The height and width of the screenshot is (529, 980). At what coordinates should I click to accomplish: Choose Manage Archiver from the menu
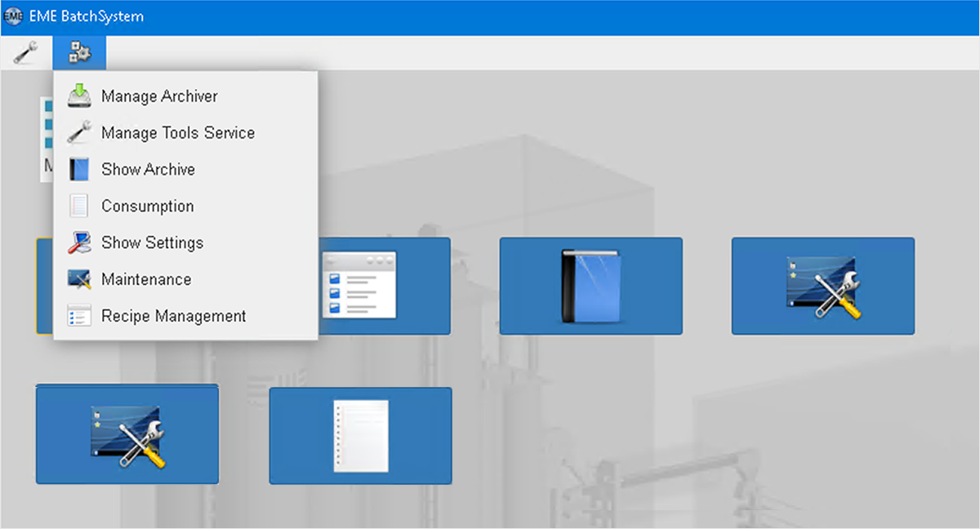click(185, 96)
